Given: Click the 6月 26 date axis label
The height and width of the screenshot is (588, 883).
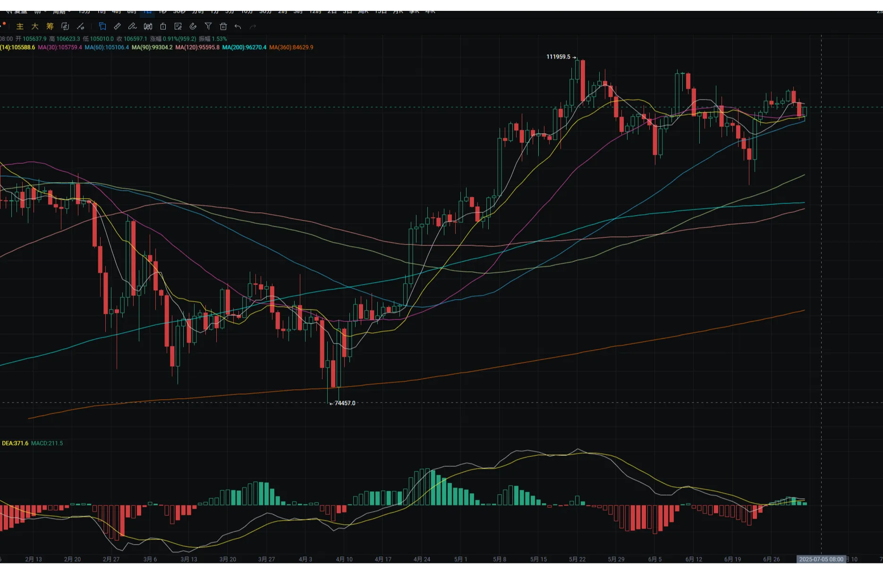Looking at the screenshot, I should [772, 559].
